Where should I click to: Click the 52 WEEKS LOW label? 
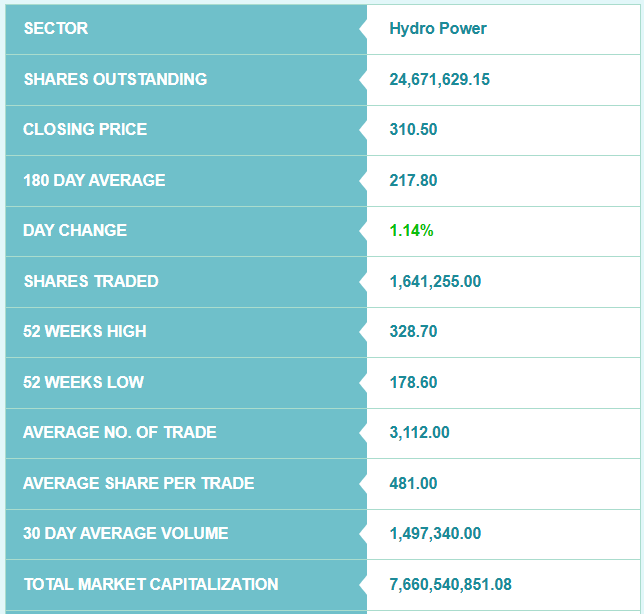point(83,382)
